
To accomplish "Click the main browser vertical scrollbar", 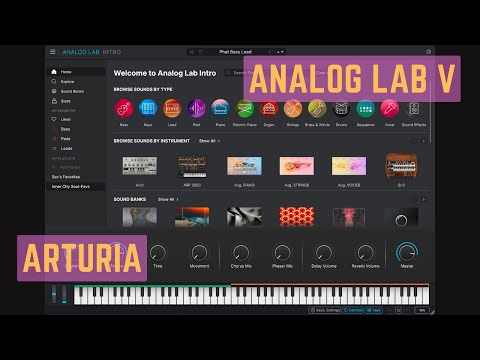I will coord(430,112).
